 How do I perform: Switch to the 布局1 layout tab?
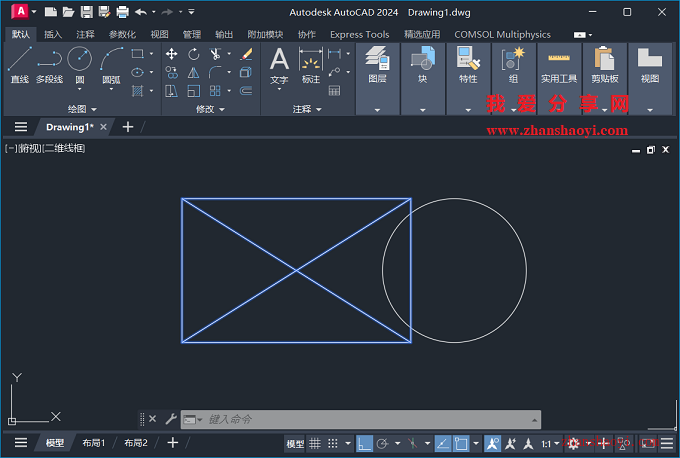point(94,443)
